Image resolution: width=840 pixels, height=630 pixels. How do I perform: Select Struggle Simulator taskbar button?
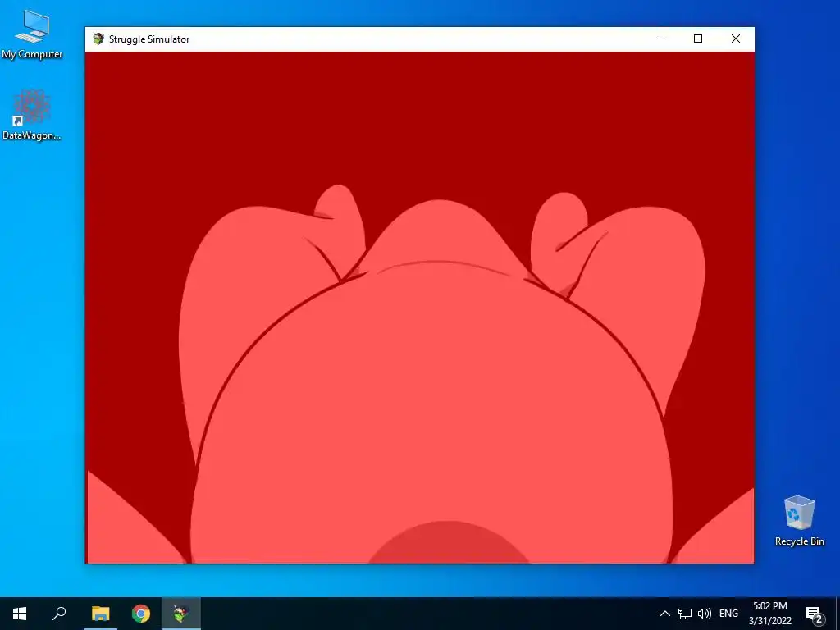(x=181, y=614)
